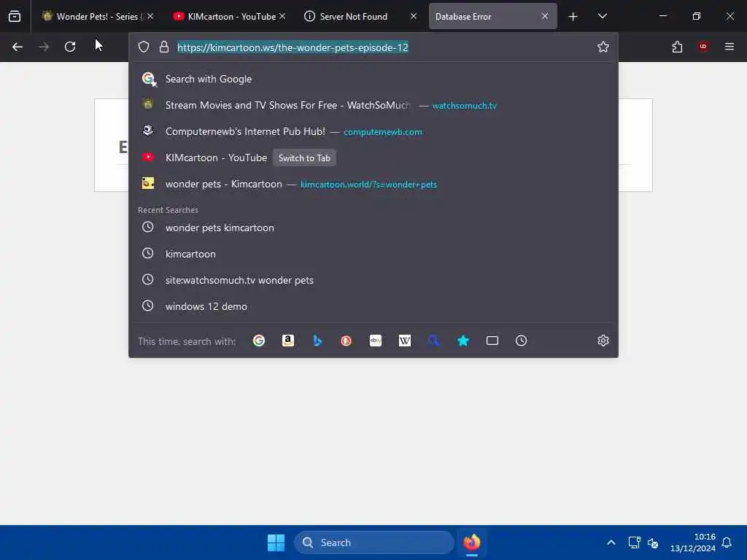
Task: Search open tabs shortcut icon
Action: (x=492, y=341)
